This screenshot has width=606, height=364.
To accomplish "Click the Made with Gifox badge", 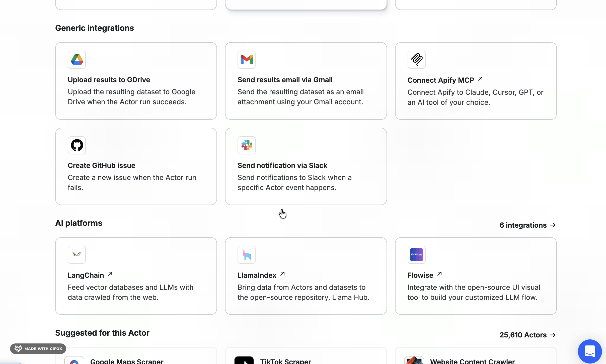I will click(38, 348).
